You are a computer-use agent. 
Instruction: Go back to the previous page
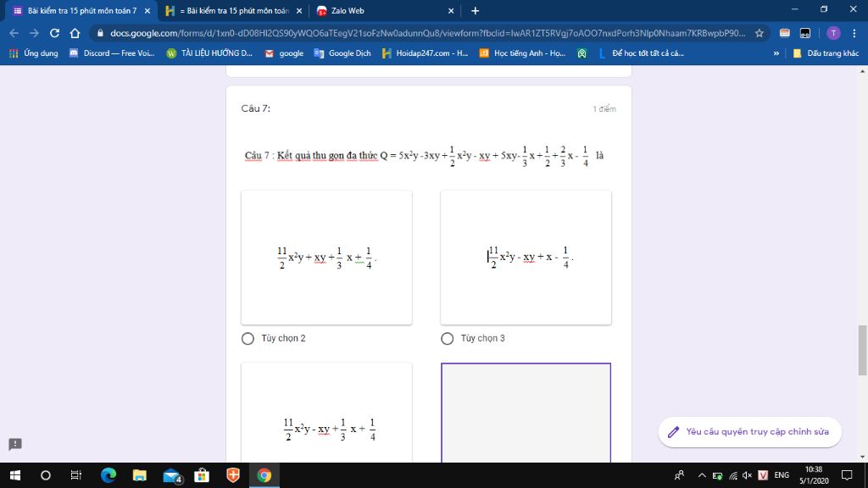[x=14, y=33]
